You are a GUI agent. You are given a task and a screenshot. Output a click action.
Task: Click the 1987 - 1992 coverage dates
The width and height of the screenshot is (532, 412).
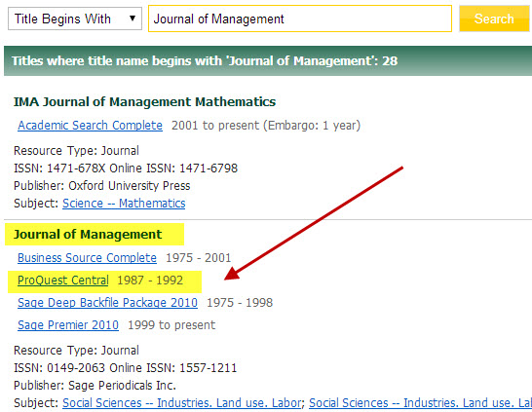(x=150, y=281)
